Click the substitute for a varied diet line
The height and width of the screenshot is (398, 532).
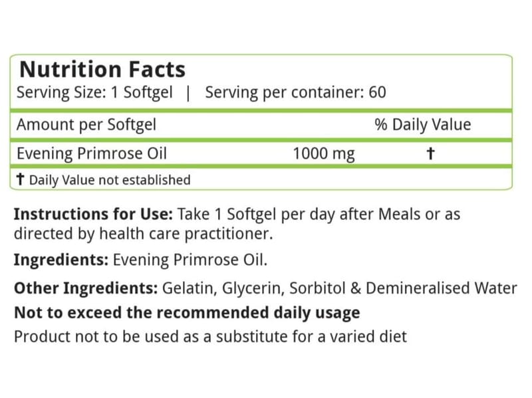click(x=210, y=337)
